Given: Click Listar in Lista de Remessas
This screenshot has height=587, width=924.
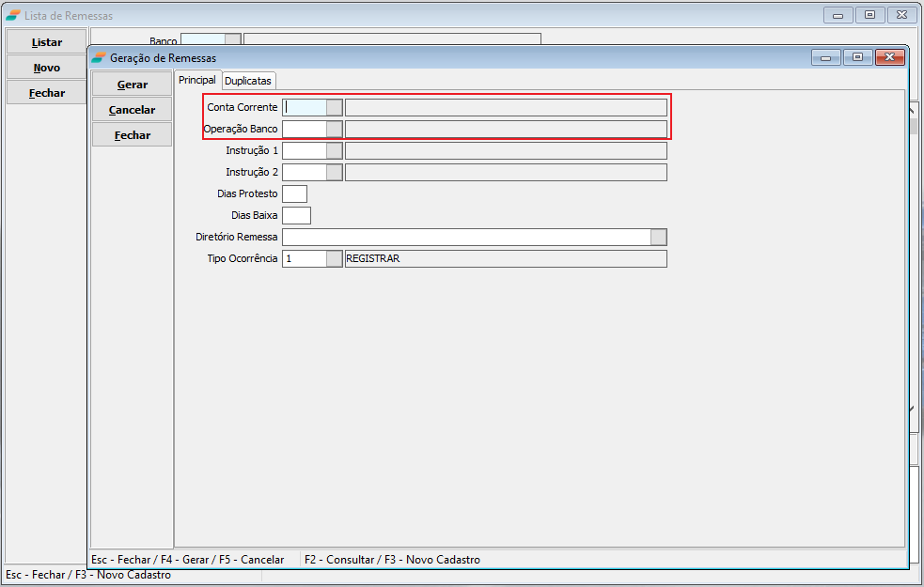Looking at the screenshot, I should 47,42.
